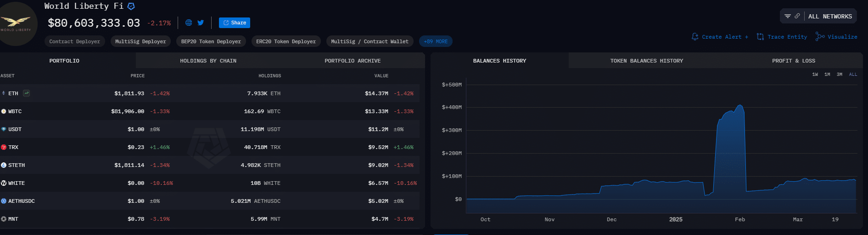This screenshot has width=868, height=235.
Task: Click the verified badge beside World Liberty Fi
Action: coord(131,6)
